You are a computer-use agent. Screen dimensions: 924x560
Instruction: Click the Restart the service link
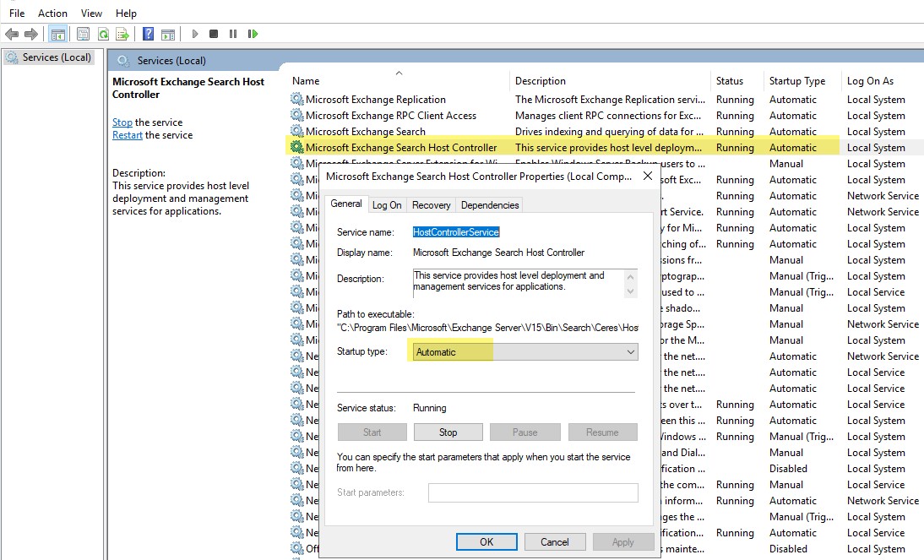tap(128, 135)
